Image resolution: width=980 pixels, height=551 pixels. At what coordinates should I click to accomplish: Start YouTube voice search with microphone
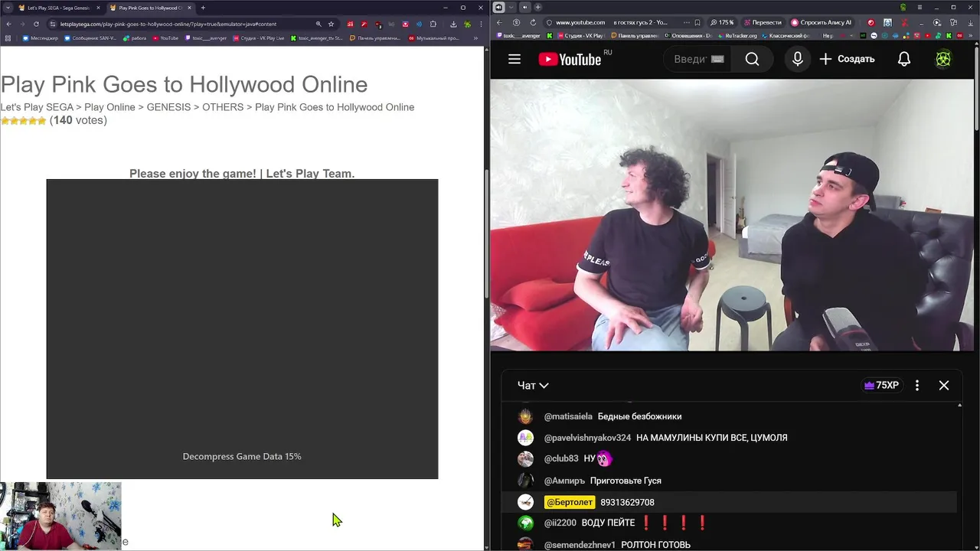coord(797,59)
